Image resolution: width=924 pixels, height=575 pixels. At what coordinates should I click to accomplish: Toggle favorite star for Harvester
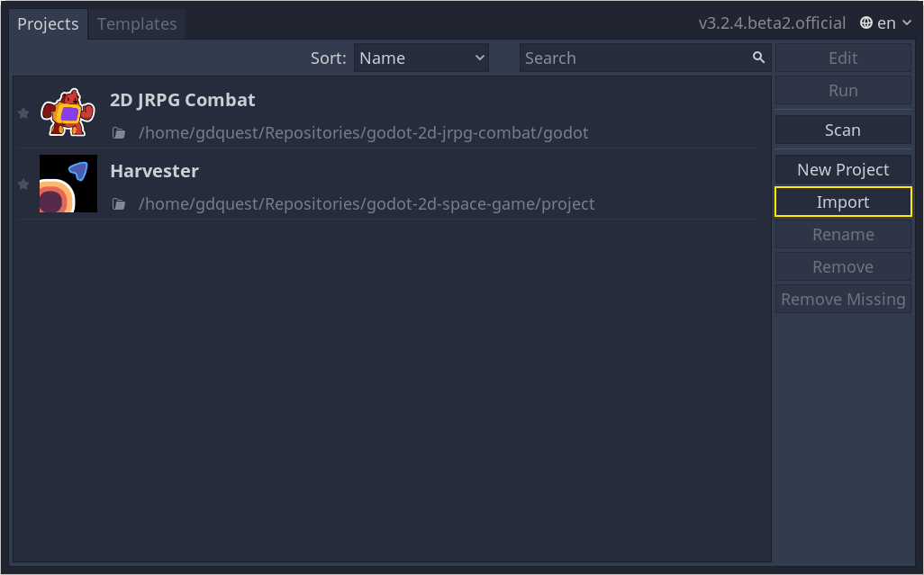click(x=23, y=184)
